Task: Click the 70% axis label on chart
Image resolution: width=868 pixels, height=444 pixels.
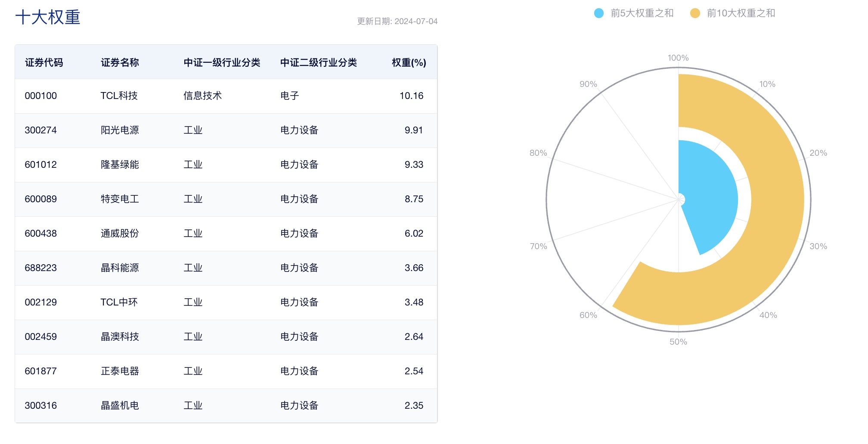Action: pyautogui.click(x=538, y=246)
